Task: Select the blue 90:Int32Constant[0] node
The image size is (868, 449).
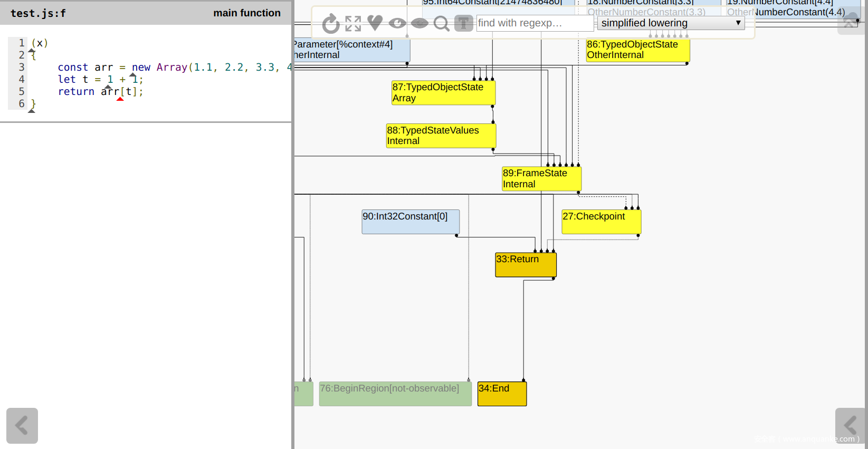Action: [411, 222]
